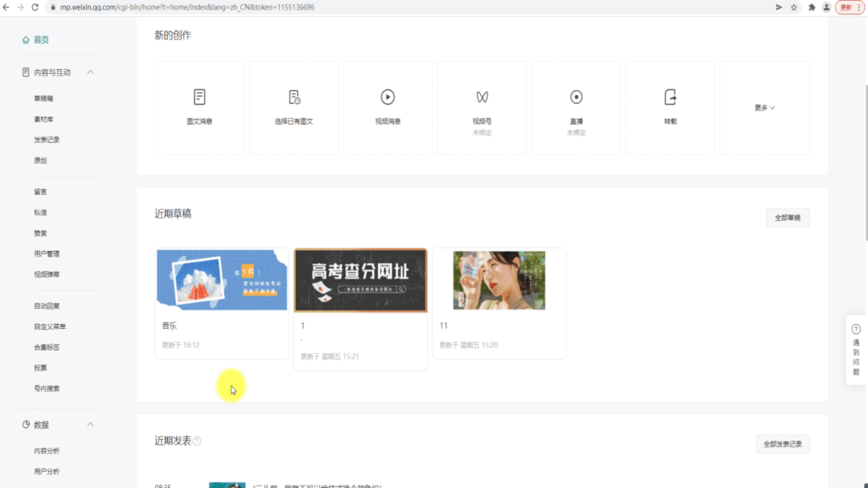This screenshot has height=488, width=868.
Task: Open 原创 in the sidebar
Action: (40, 161)
